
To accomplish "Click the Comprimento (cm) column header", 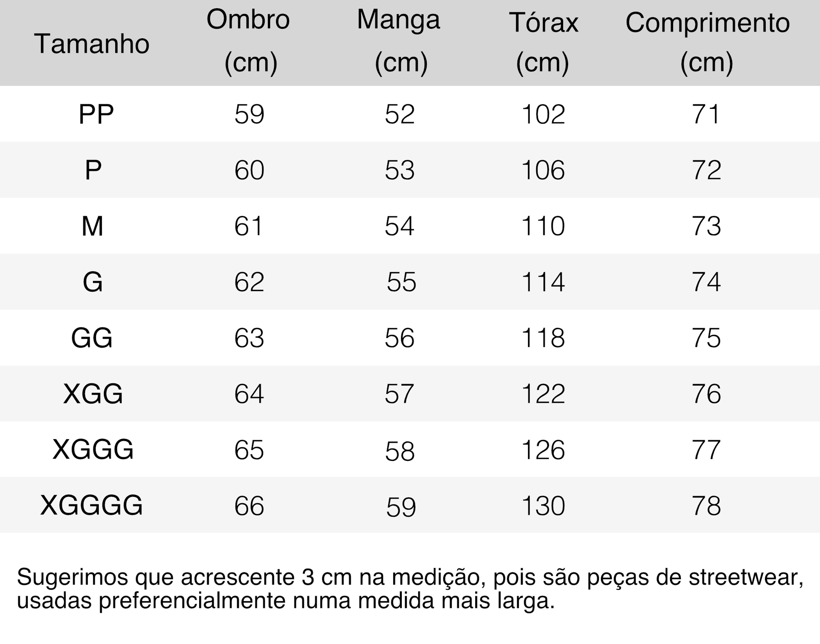I will [x=707, y=42].
